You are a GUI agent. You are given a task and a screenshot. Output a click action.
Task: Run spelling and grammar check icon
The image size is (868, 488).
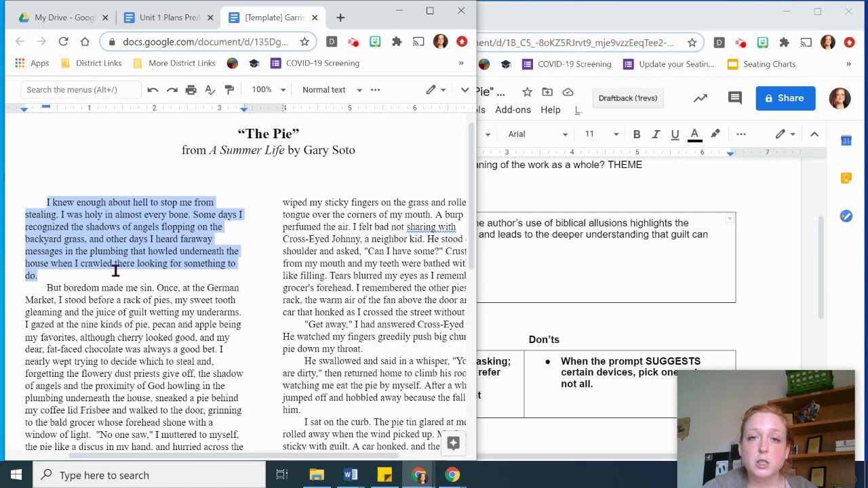pyautogui.click(x=210, y=89)
